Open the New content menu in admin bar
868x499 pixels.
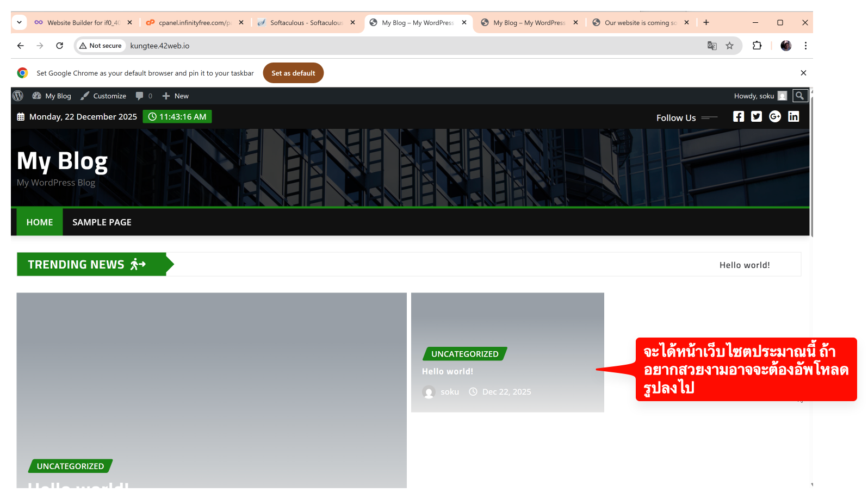point(176,96)
